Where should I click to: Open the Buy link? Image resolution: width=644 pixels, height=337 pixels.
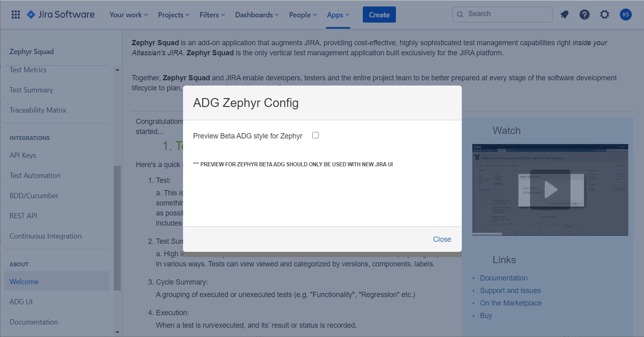pyautogui.click(x=486, y=316)
